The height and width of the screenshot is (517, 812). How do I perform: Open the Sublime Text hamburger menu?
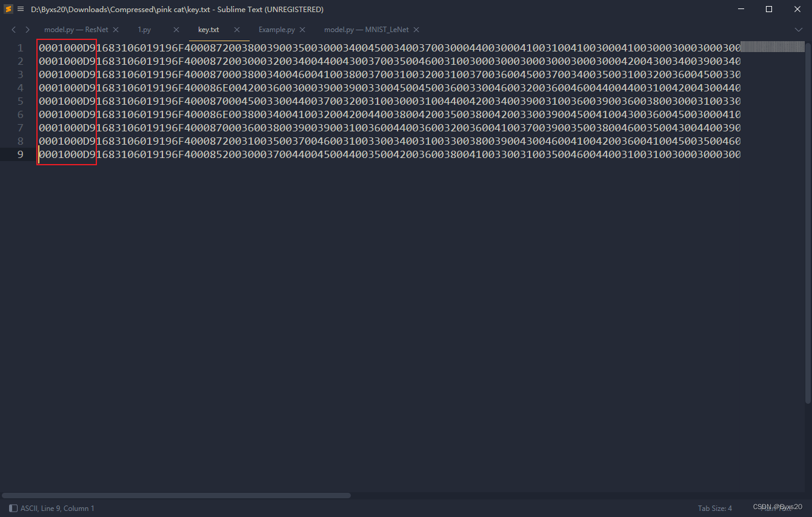21,9
